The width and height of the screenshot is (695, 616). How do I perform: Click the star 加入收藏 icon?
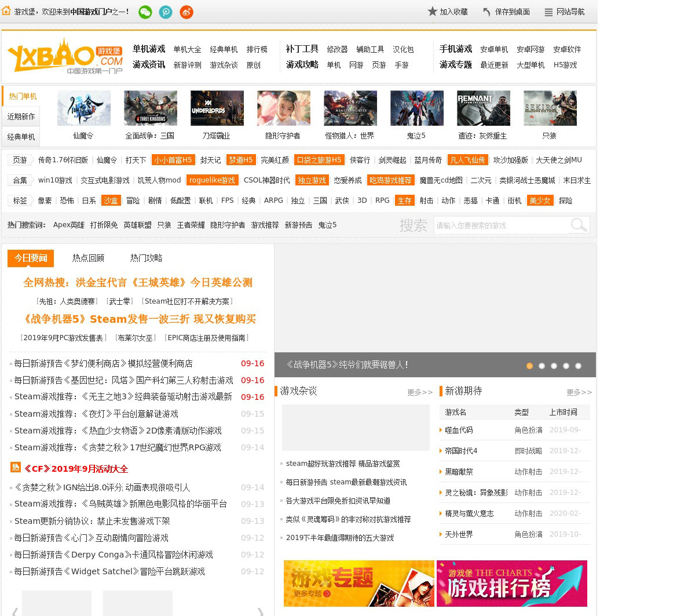(433, 12)
